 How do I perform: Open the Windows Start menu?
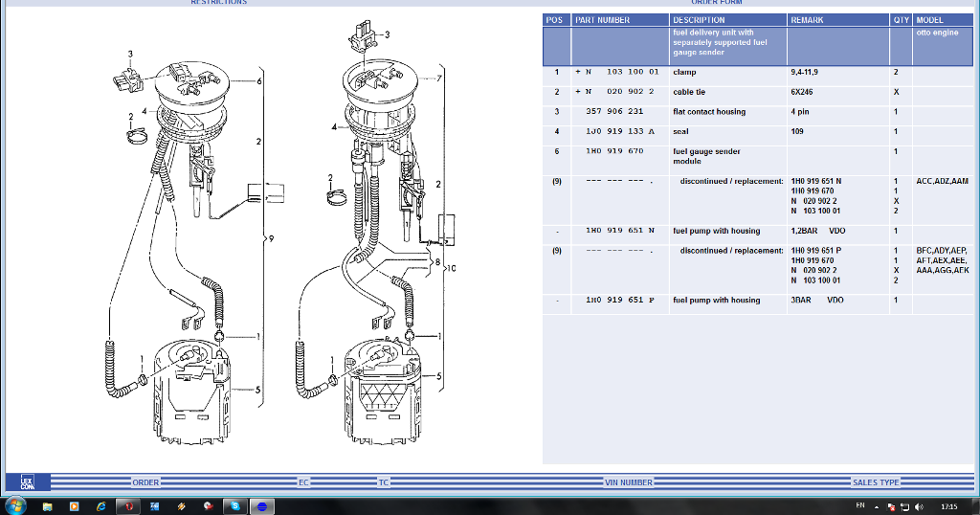[x=16, y=505]
